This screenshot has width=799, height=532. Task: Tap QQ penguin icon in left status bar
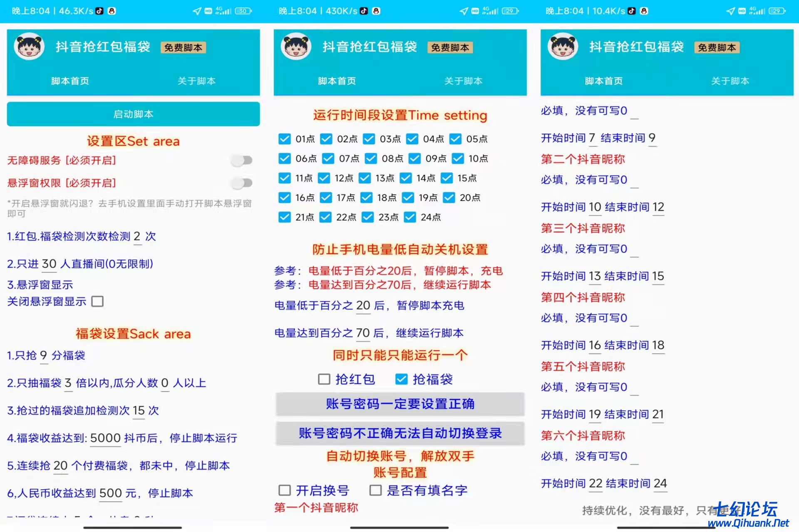(112, 11)
